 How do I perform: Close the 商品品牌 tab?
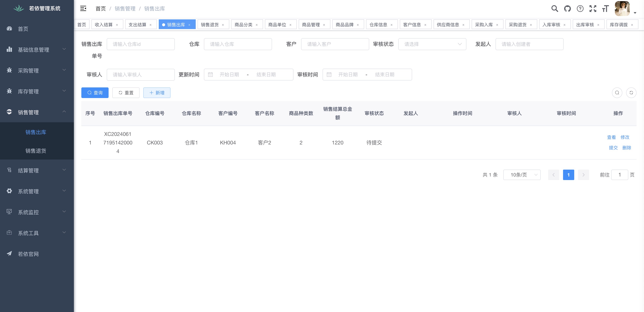click(358, 25)
